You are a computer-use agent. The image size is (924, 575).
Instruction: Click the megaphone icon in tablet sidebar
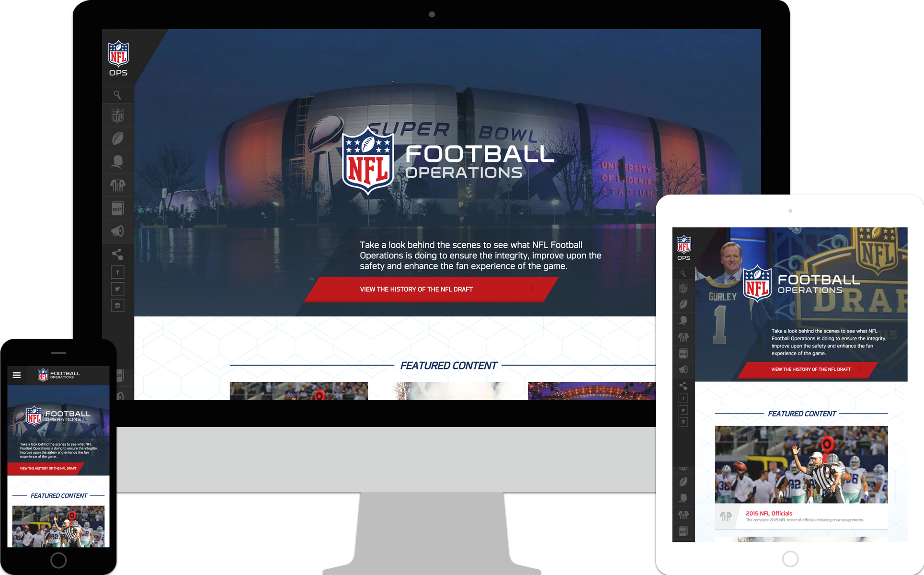(x=683, y=369)
